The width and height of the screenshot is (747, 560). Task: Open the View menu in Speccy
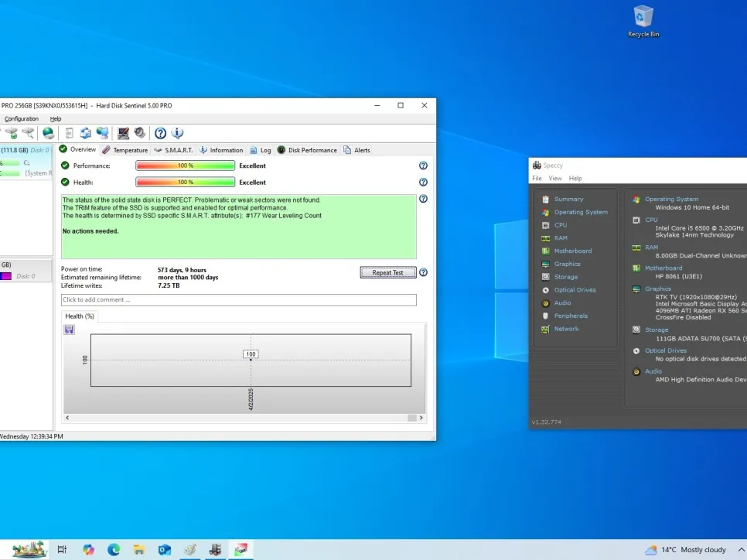(555, 178)
